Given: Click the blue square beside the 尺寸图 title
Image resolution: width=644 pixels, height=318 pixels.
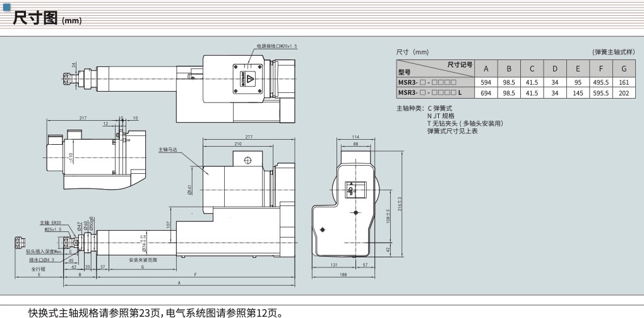Looking at the screenshot, I should (x=6, y=6).
